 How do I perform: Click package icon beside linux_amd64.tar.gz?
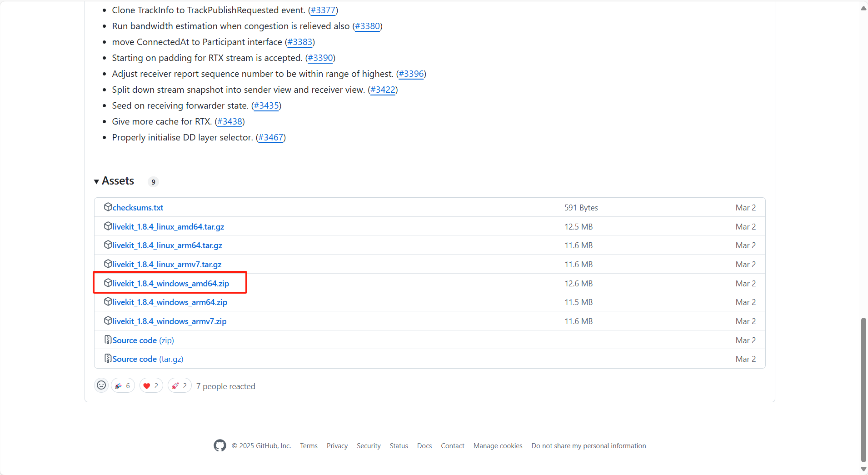click(x=108, y=226)
